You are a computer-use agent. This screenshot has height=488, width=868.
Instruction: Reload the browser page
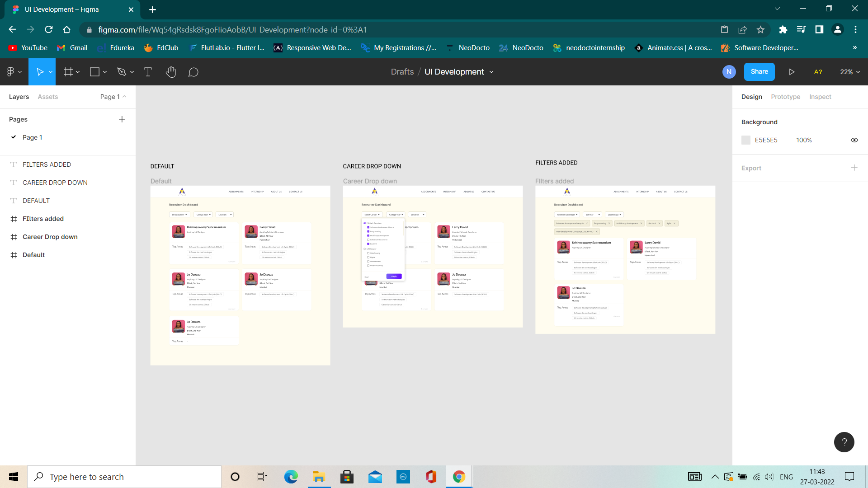pos(48,29)
